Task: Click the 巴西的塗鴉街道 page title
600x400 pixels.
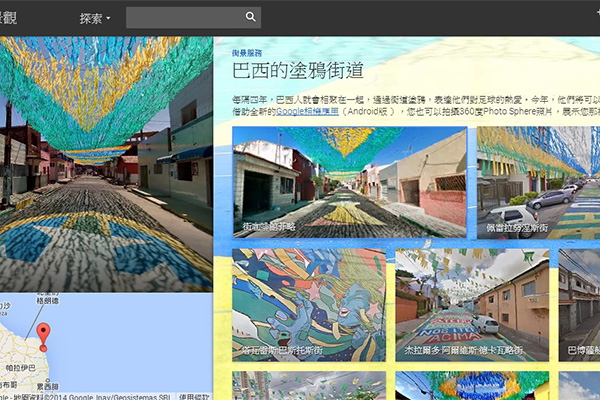Action: (297, 72)
